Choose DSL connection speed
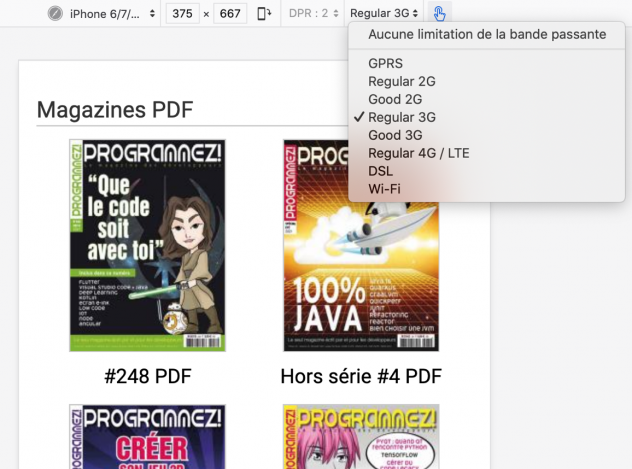 click(381, 171)
